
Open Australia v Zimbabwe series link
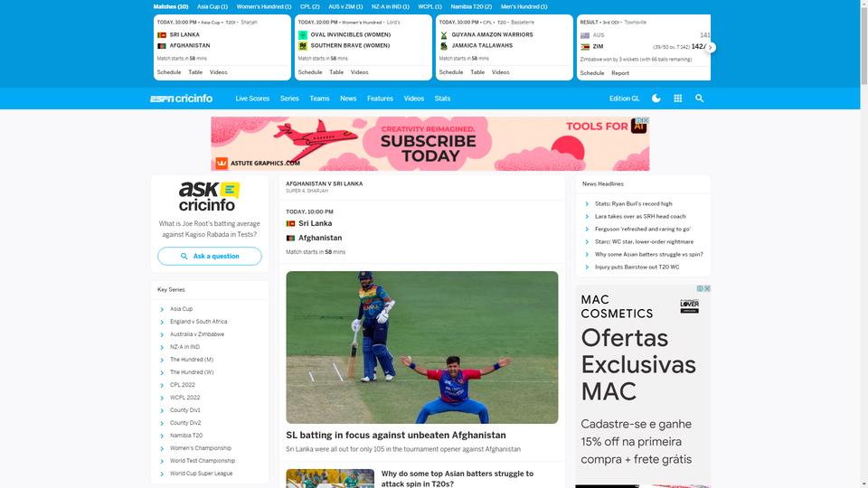point(197,334)
